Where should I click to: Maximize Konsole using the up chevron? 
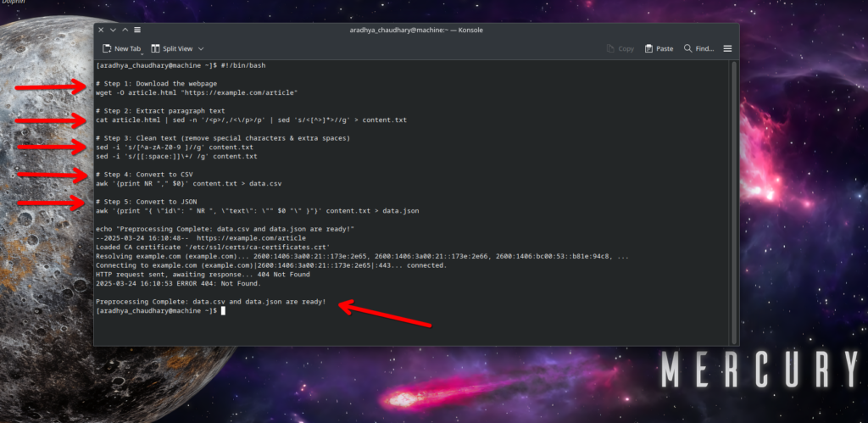[125, 30]
